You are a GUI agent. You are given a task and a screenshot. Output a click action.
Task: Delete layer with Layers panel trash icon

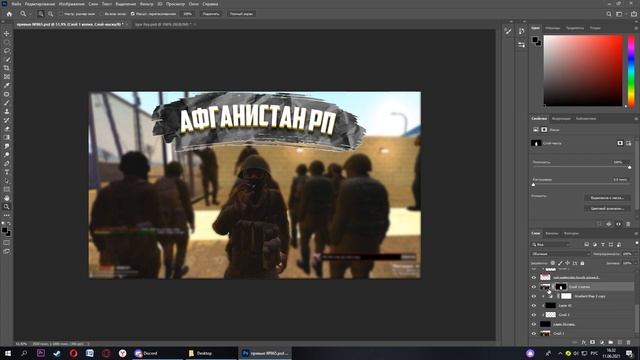coord(629,342)
